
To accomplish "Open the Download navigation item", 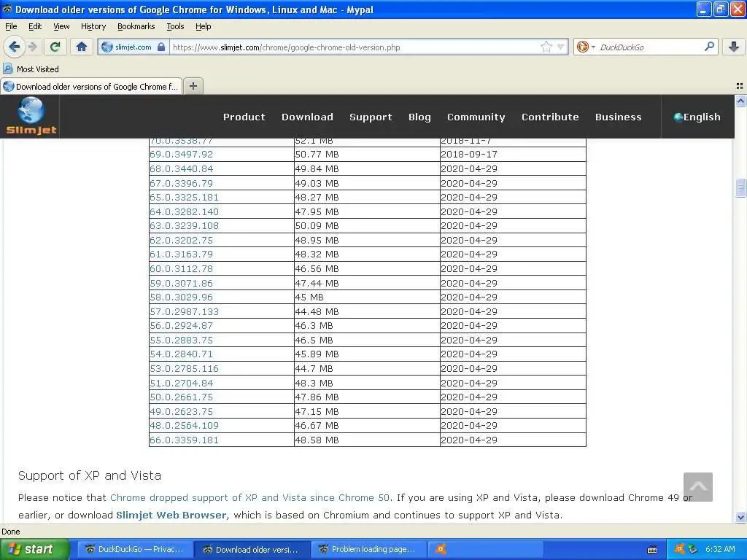I will [307, 117].
